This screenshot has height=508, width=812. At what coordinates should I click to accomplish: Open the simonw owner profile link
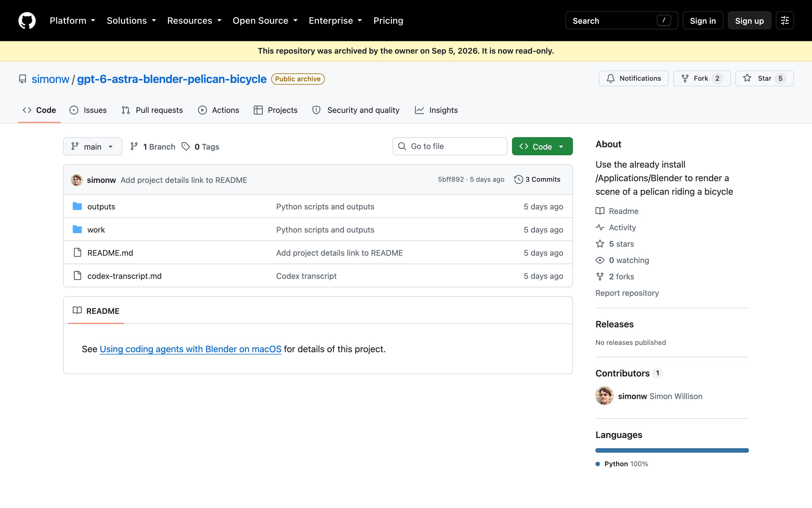pyautogui.click(x=50, y=79)
